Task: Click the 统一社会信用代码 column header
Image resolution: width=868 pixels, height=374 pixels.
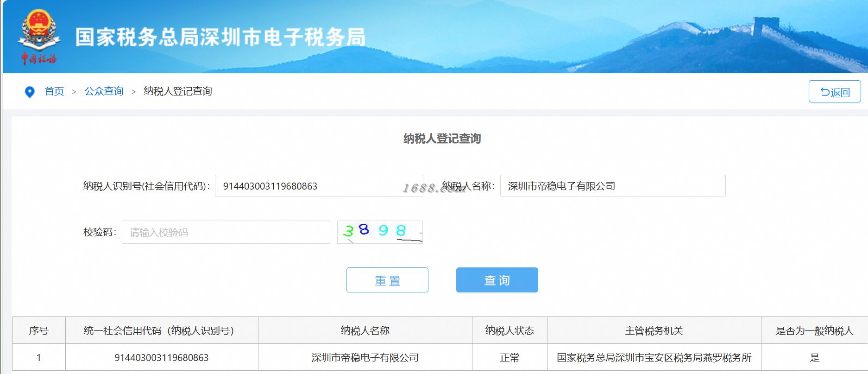Action: (x=162, y=330)
